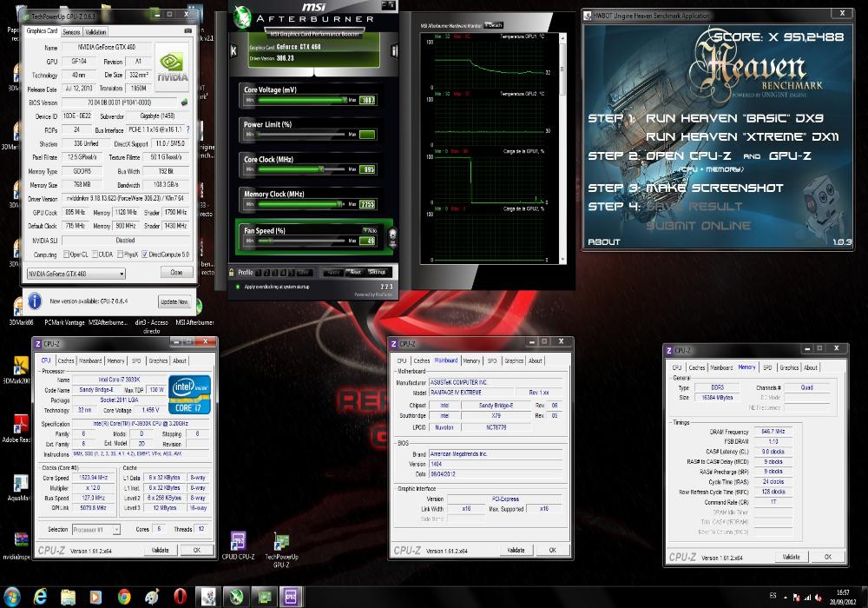Click the NVIDIA logo in GPU-Z
The image size is (868, 608).
[x=172, y=68]
